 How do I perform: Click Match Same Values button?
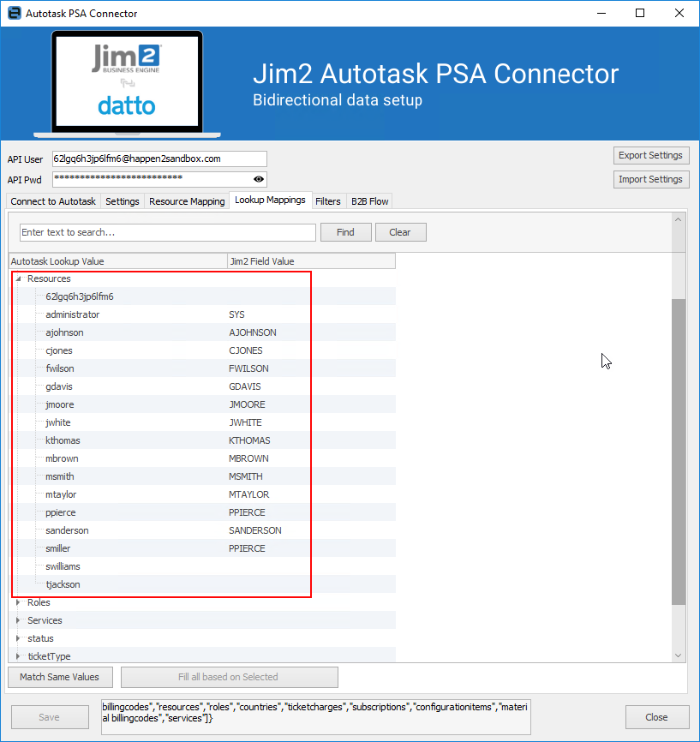coord(60,677)
